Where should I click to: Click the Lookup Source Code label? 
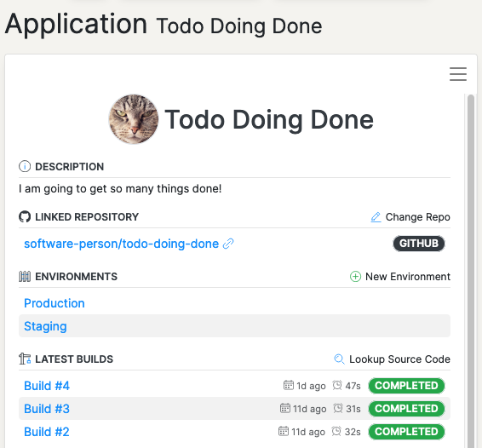399,359
